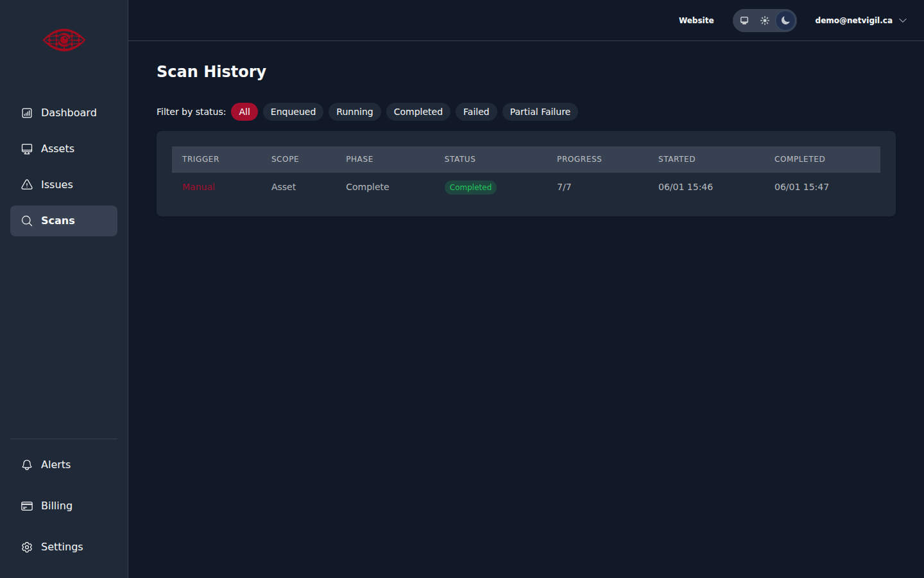Viewport: 924px width, 578px height.
Task: Open the demo@netvigil.ca account menu
Action: click(x=861, y=21)
